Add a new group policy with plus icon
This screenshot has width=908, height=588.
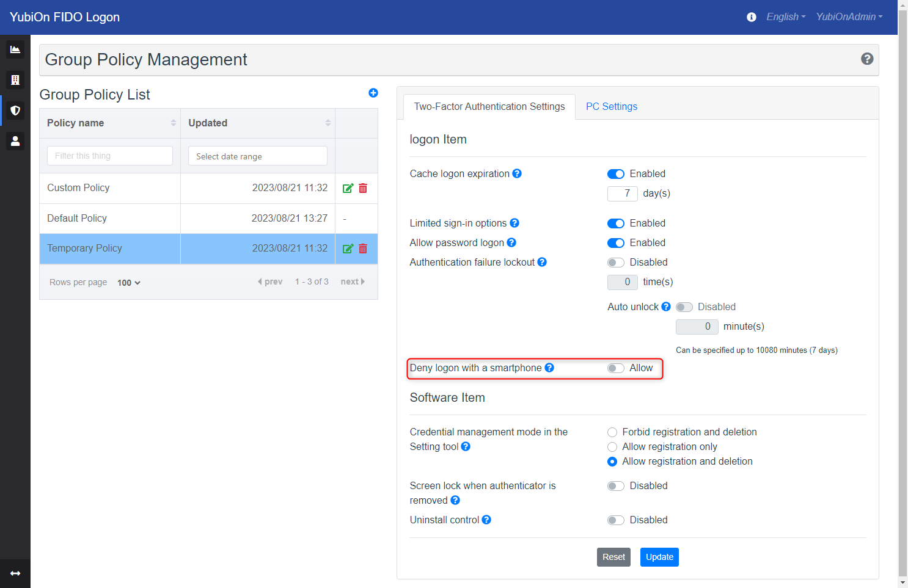pos(373,93)
